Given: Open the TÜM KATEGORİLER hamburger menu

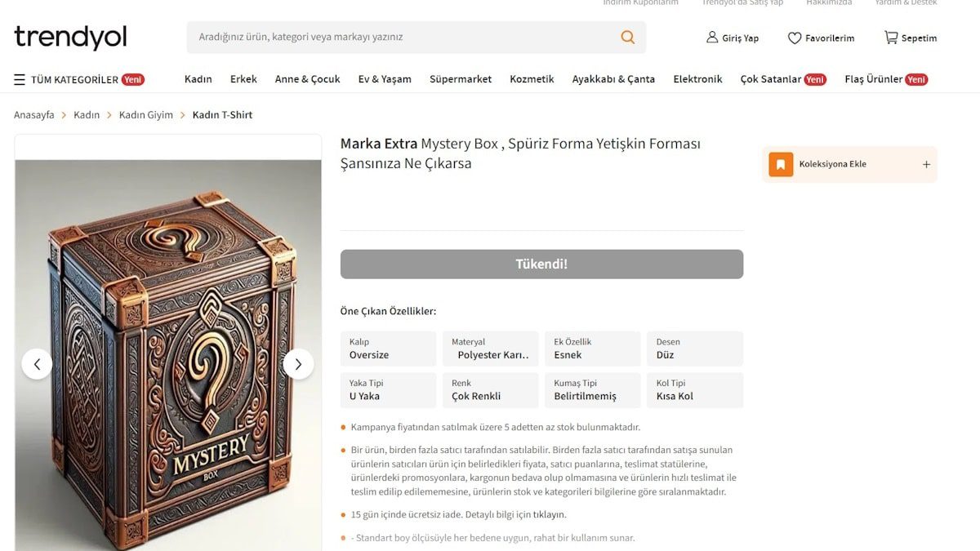Looking at the screenshot, I should pyautogui.click(x=20, y=79).
